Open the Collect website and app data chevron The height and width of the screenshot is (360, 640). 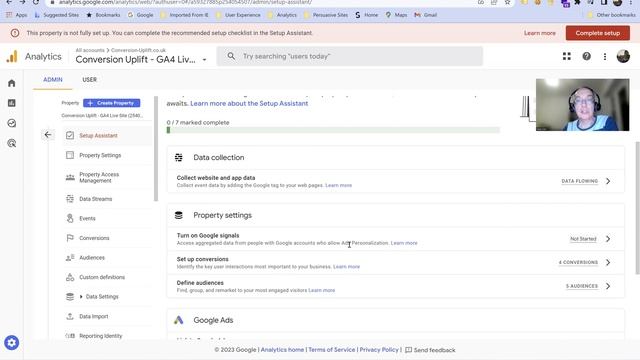point(608,181)
